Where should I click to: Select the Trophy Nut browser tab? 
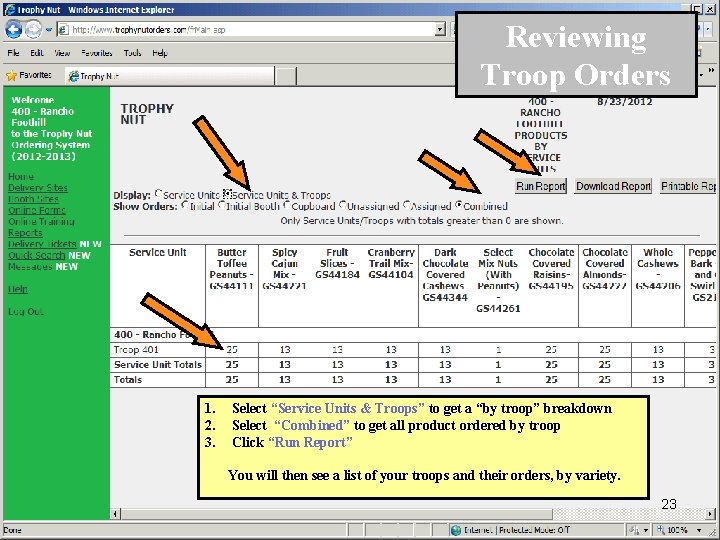(x=170, y=76)
